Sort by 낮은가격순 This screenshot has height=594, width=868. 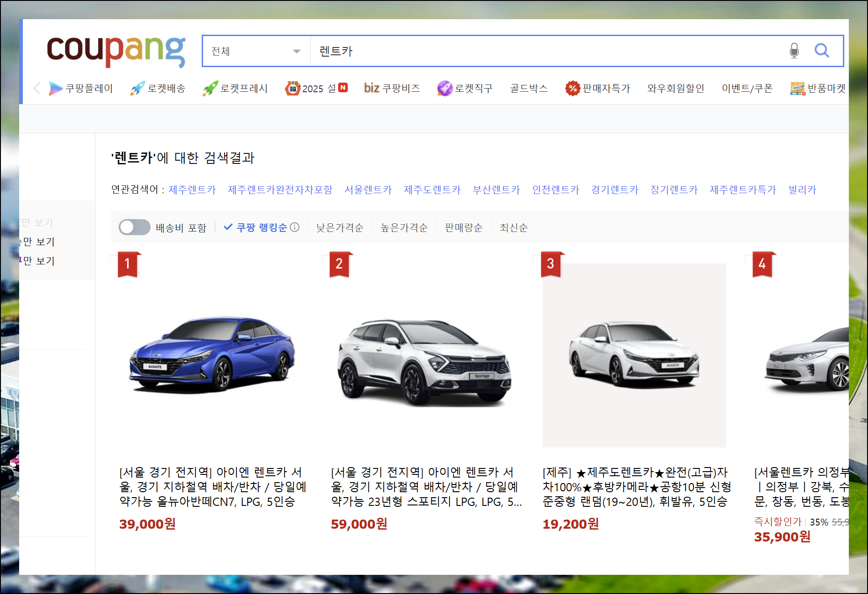click(340, 227)
